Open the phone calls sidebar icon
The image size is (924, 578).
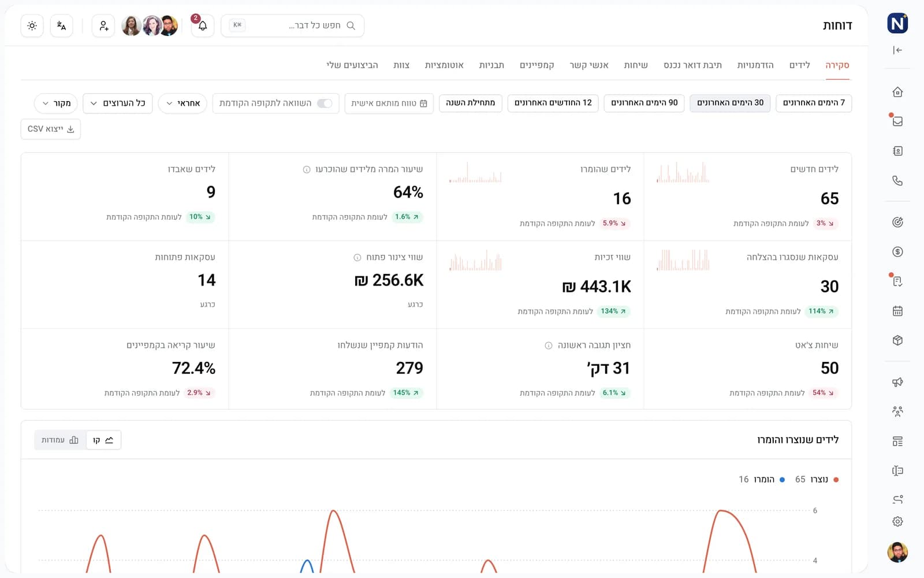897,181
